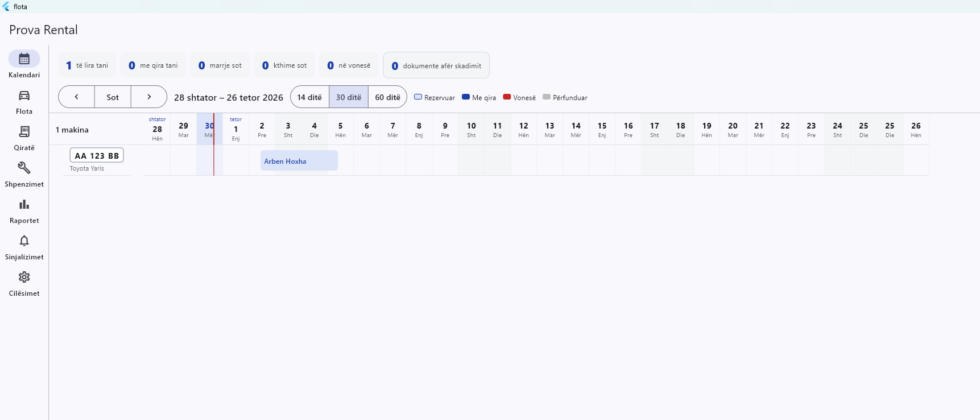Select day 18 Die column header
This screenshot has width=980, height=420.
(x=681, y=129)
